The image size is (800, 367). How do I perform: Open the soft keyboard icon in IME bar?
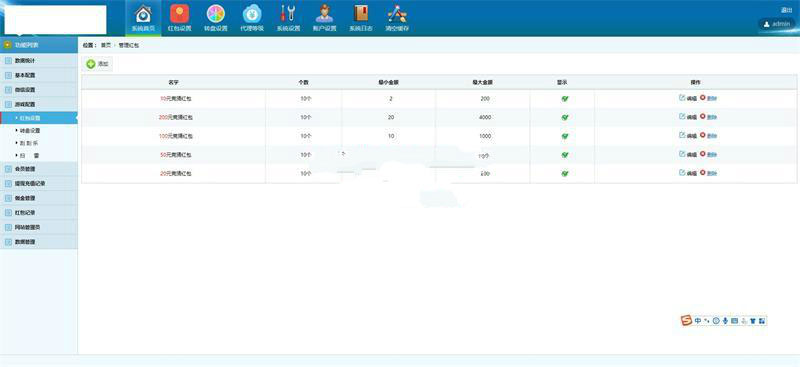pos(734,321)
